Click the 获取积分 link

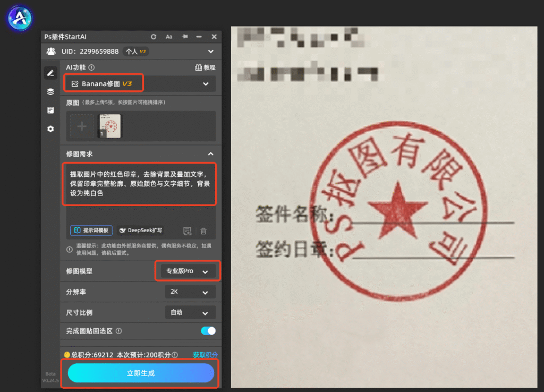pyautogui.click(x=206, y=355)
